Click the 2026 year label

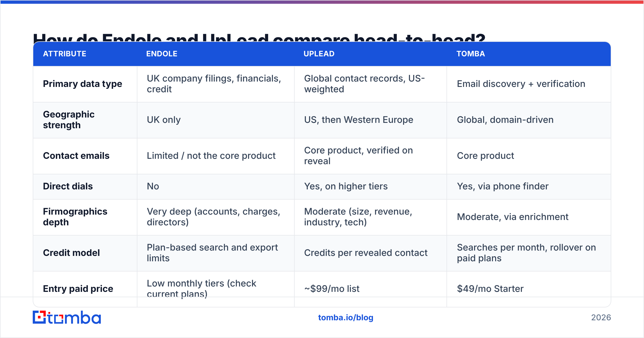601,318
